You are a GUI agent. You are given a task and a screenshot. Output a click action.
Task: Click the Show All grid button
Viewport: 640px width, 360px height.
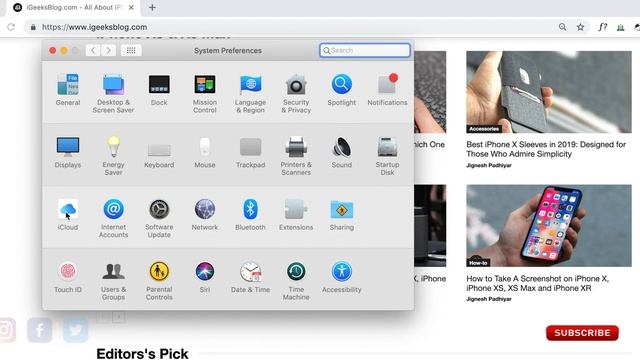coord(131,50)
